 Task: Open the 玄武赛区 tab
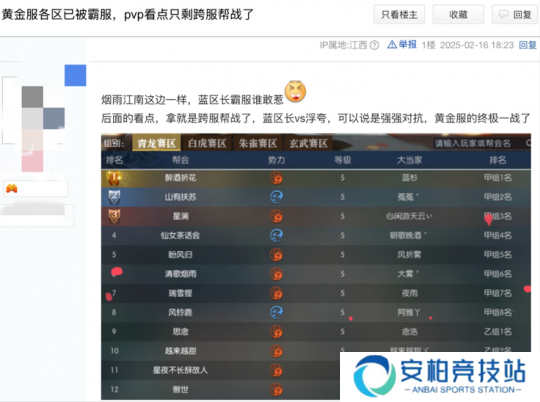309,143
